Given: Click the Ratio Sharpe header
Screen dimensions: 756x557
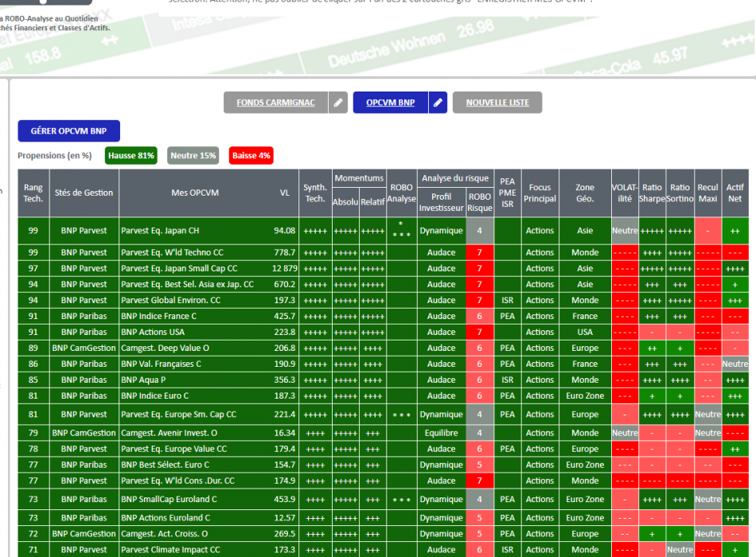Looking at the screenshot, I should tap(652, 193).
